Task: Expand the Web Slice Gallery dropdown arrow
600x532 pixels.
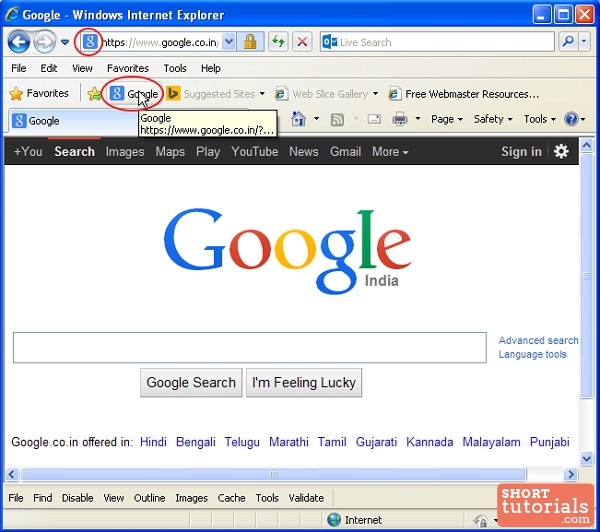Action: (x=375, y=93)
